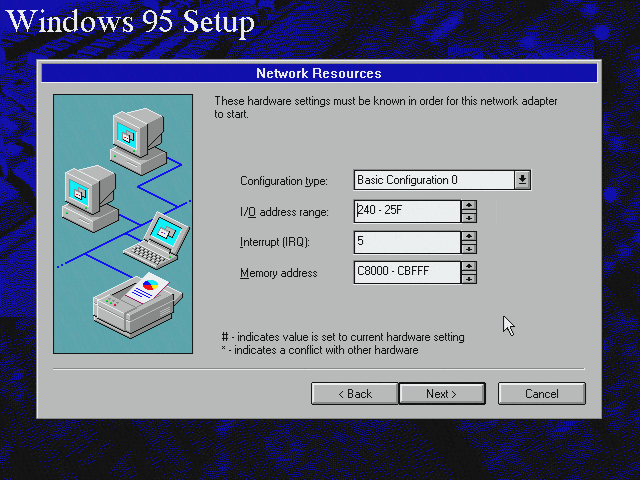Viewport: 640px width, 480px height.
Task: Select the Basic Configuration 0 combo box
Action: [442, 180]
